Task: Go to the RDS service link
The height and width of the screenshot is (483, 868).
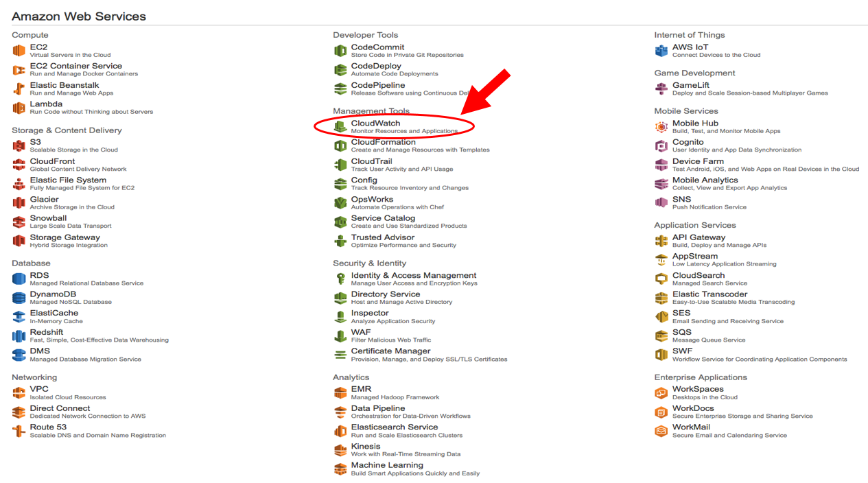Action: coord(39,275)
